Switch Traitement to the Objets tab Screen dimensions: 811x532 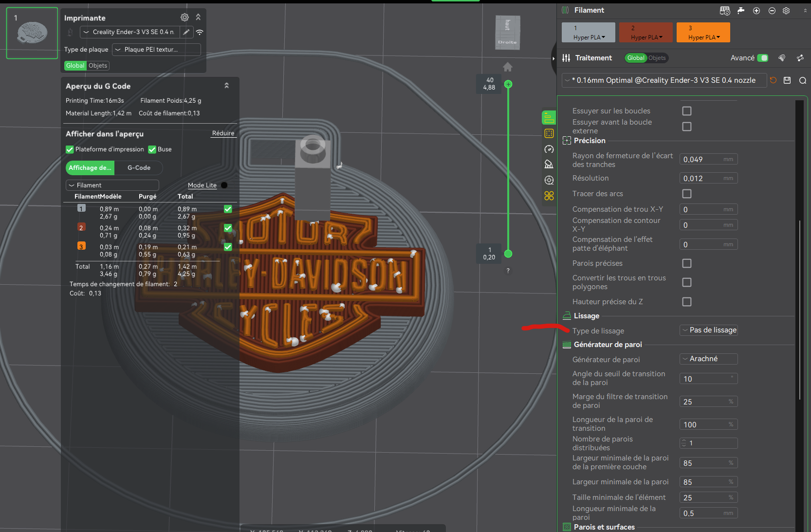click(657, 58)
